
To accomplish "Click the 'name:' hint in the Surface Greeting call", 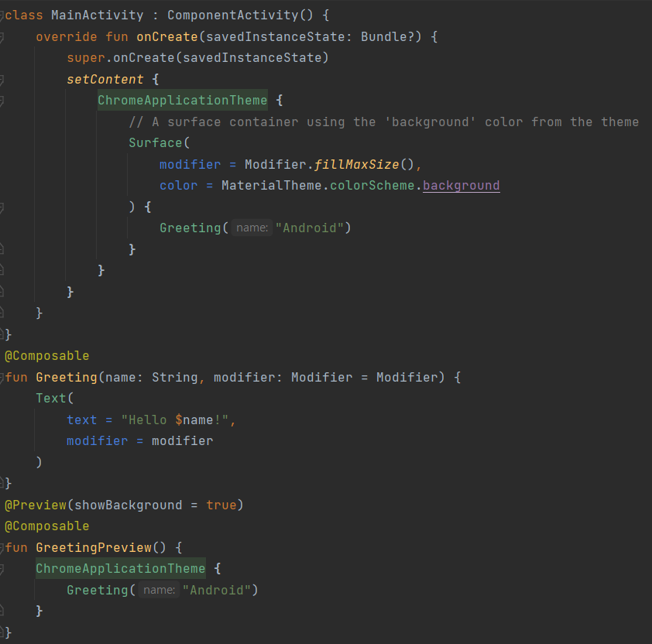I will click(252, 228).
